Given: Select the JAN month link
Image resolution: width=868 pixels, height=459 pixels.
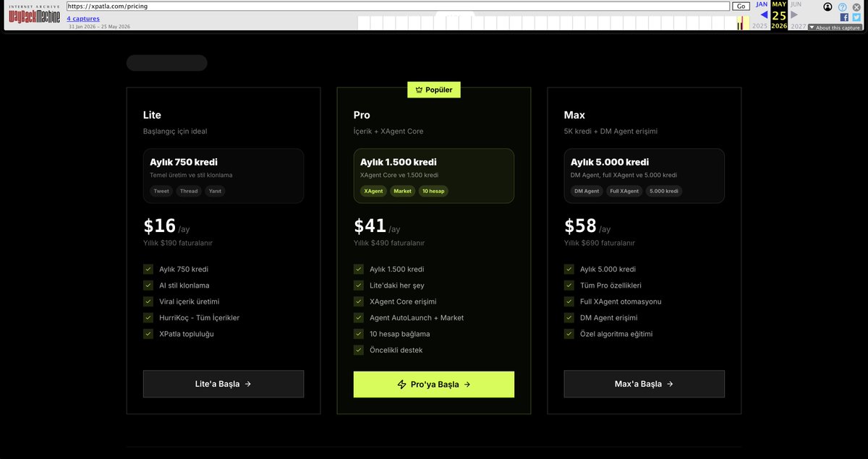Looking at the screenshot, I should coord(762,4).
